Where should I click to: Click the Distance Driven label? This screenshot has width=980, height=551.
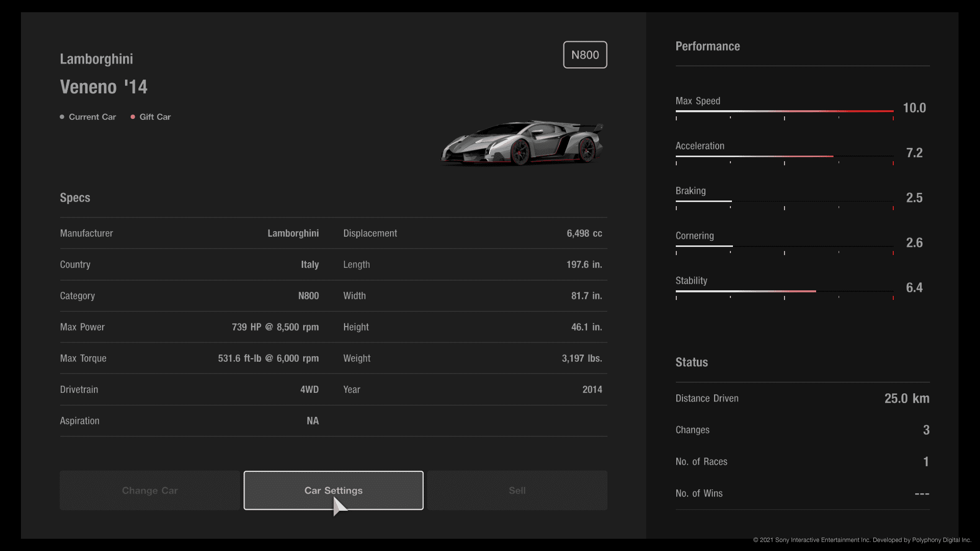(707, 398)
